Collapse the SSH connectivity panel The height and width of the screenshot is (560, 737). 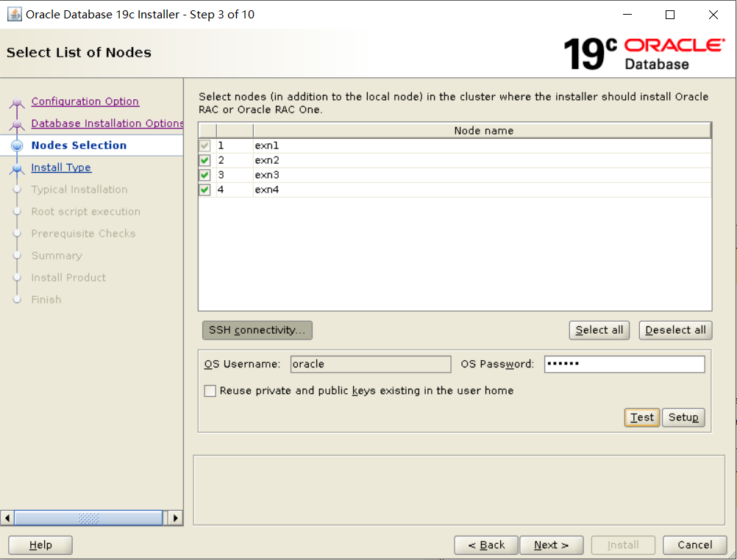click(x=257, y=330)
